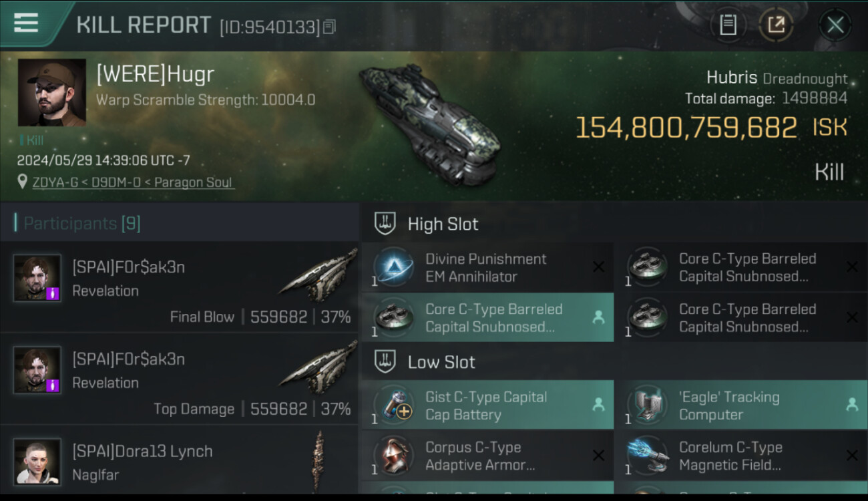Image resolution: width=868 pixels, height=501 pixels.
Task: Open the hamburger menu icon
Action: pyautogui.click(x=25, y=23)
